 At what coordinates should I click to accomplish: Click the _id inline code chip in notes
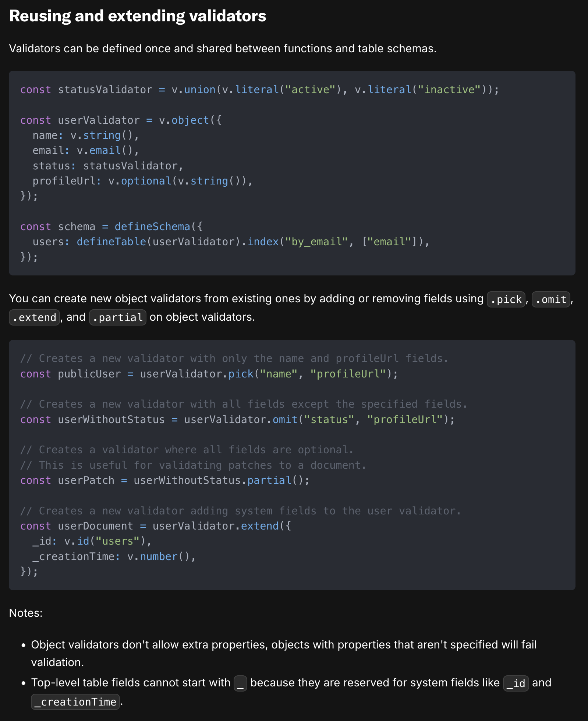pos(516,683)
